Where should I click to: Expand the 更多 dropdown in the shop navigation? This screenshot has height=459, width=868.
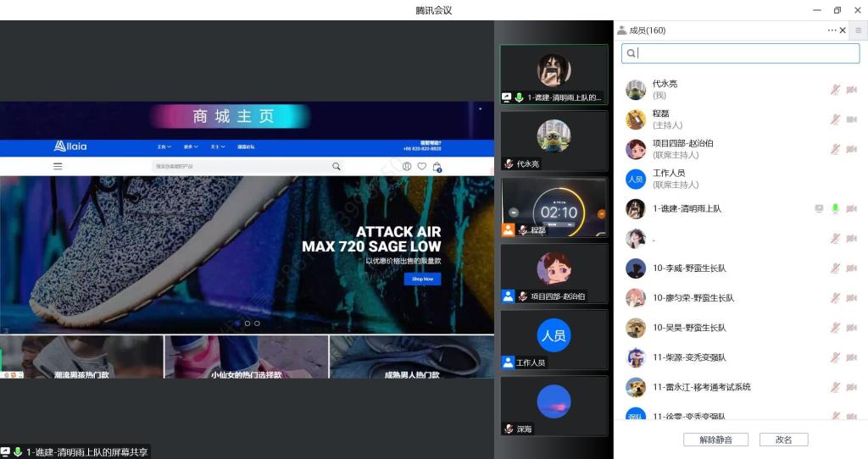[x=191, y=147]
